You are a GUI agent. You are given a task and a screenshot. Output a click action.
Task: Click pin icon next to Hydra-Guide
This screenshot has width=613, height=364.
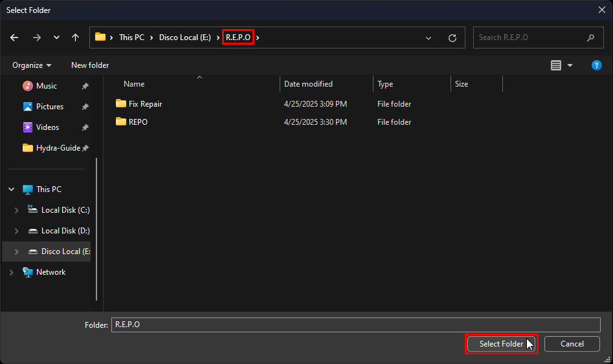point(85,149)
